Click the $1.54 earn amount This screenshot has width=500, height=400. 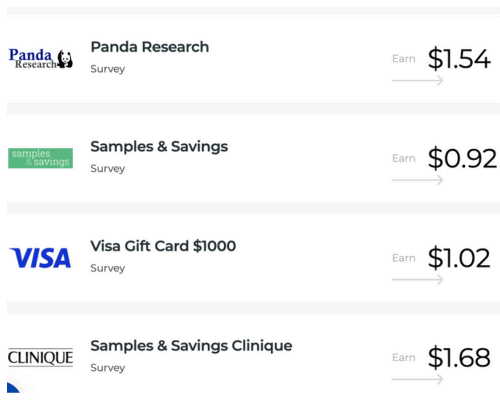(x=459, y=59)
